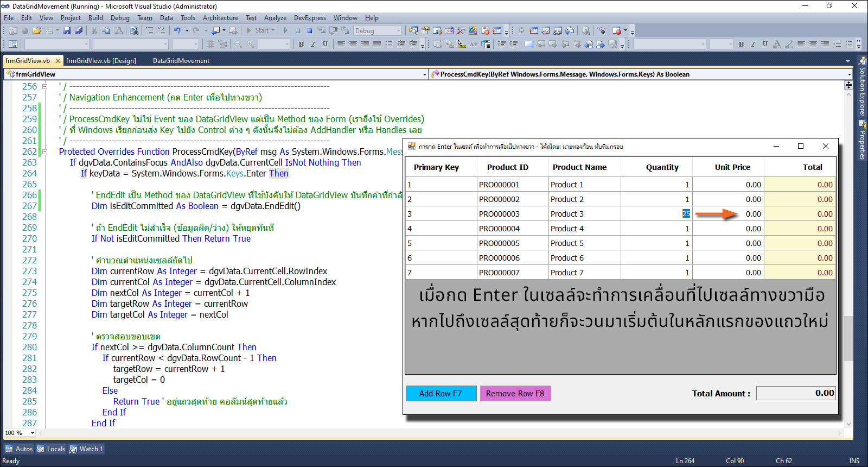Click the Undo arrow icon
The width and height of the screenshot is (868, 467).
(x=177, y=30)
